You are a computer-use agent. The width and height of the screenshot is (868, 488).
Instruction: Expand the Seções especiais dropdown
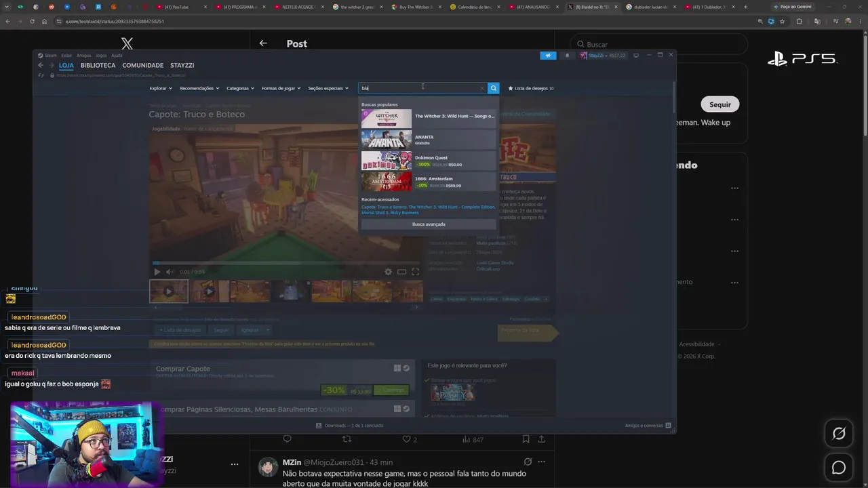[x=328, y=88]
